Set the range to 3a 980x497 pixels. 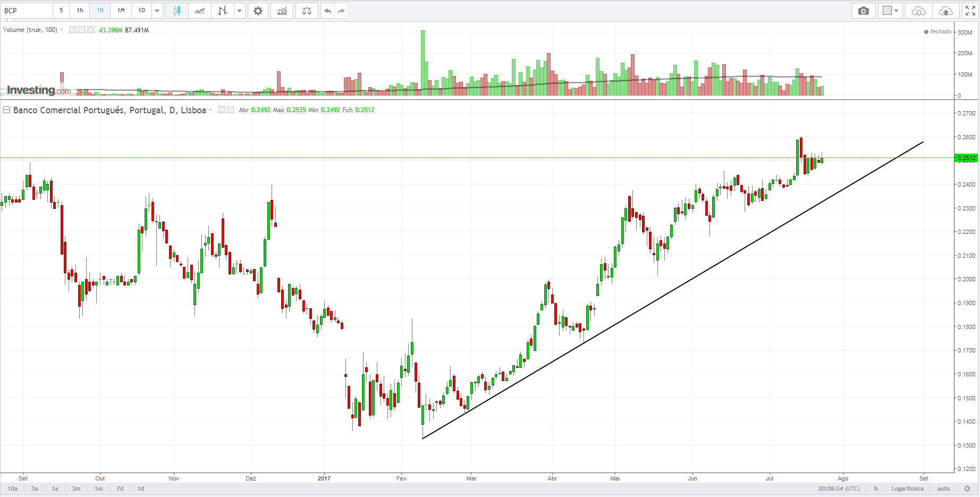[x=35, y=488]
